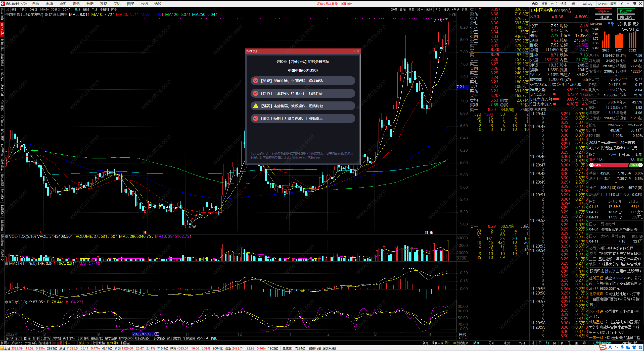Viewport: 644px width, 351px height.
Task: Open the 公式 menu in title bar
Action: (x=554, y=4)
